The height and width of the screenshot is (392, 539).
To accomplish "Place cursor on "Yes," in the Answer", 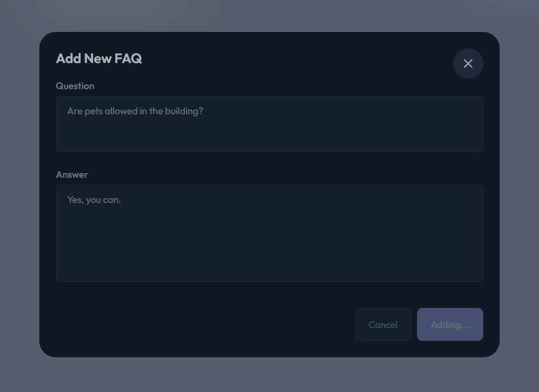I will 75,200.
